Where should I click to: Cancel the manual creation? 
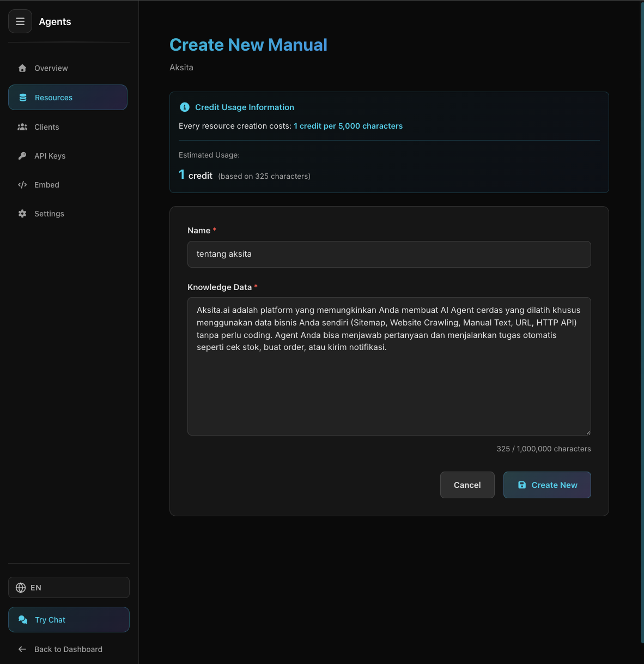(467, 485)
